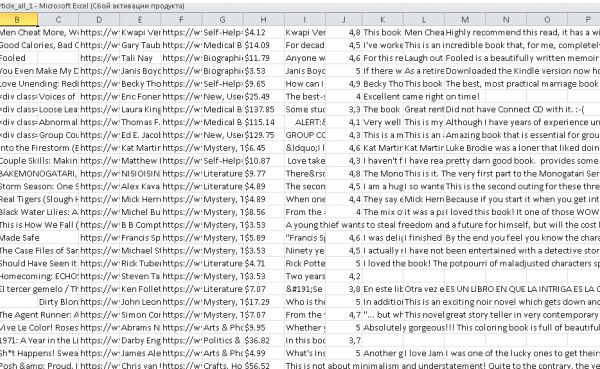The height and width of the screenshot is (369, 600).
Task: Select column J header
Action: tap(344, 20)
